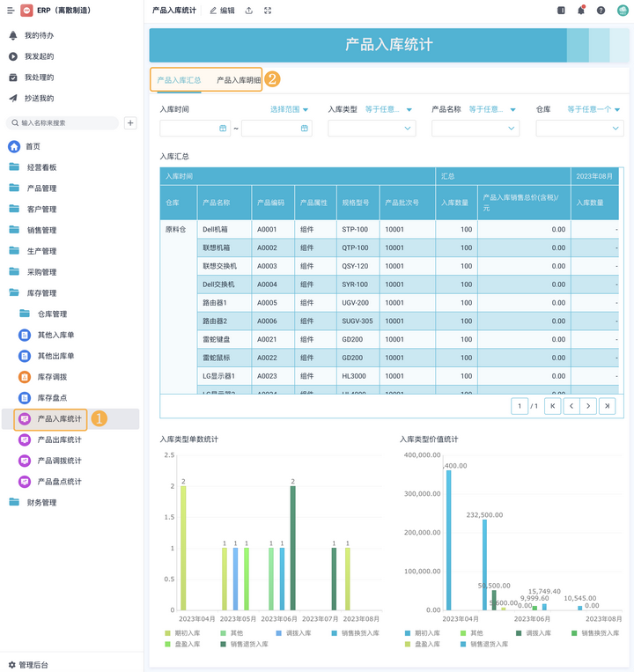Viewport: 634px width, 672px height.
Task: Open the calendar icon in the start date field
Action: [x=223, y=129]
